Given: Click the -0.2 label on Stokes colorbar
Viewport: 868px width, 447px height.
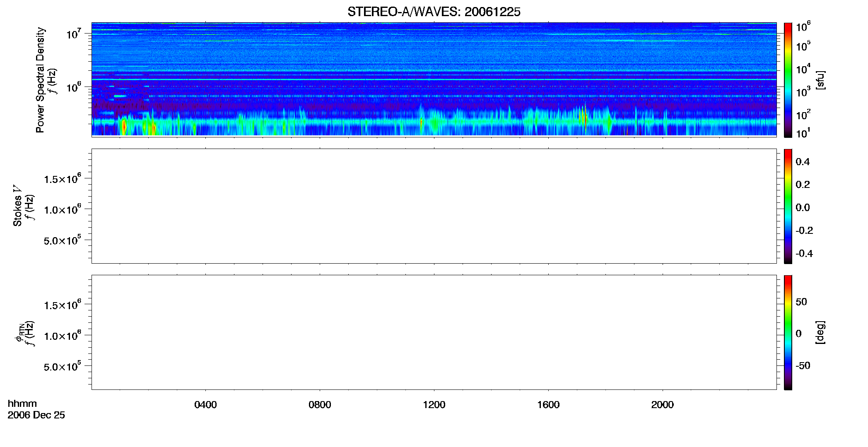Looking at the screenshot, I should click(x=804, y=231).
